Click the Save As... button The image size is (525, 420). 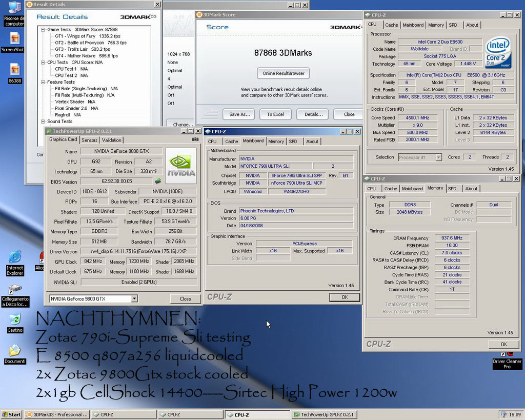(239, 114)
